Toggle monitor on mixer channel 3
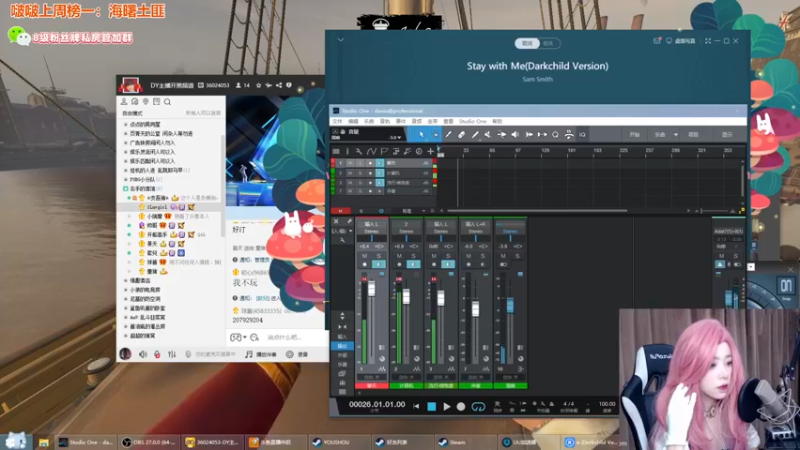The height and width of the screenshot is (450, 800). pyautogui.click(x=448, y=264)
